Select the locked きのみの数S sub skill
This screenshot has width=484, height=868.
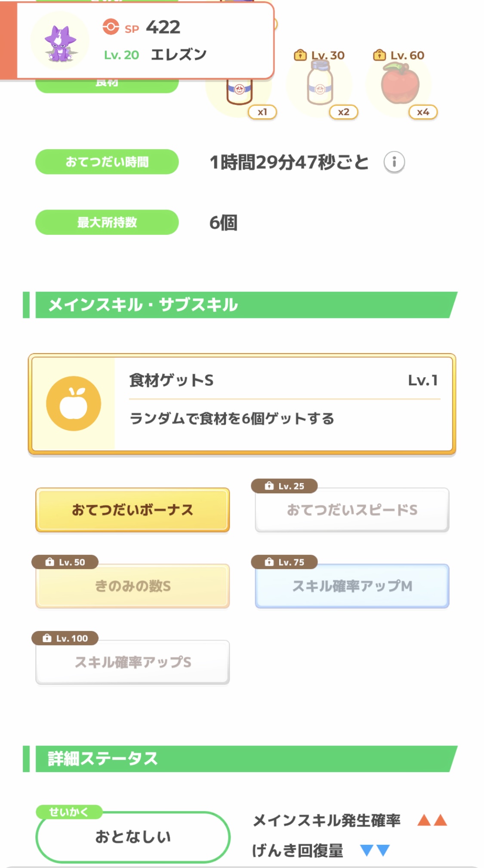tap(133, 586)
